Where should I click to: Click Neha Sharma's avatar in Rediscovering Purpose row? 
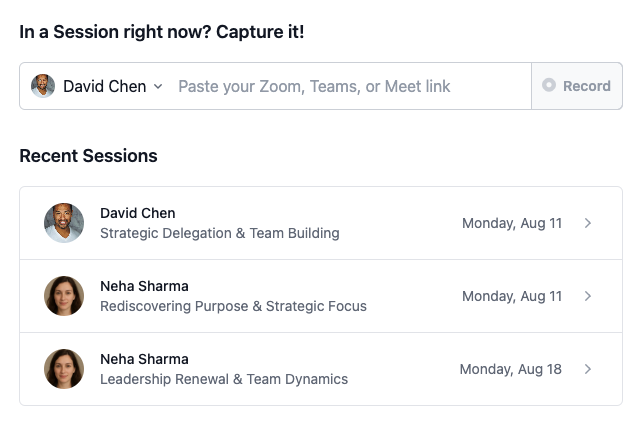64,296
